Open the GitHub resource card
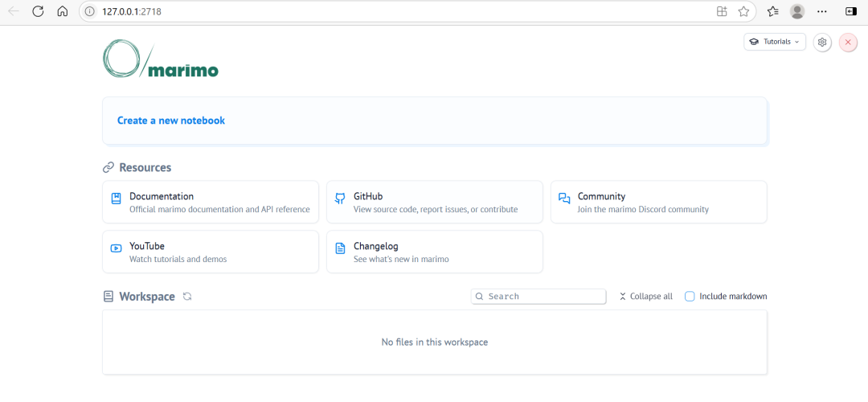 434,202
